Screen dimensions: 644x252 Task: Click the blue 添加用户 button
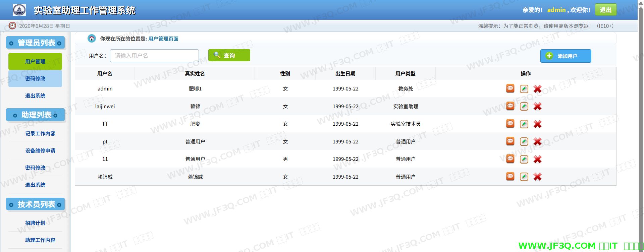566,56
